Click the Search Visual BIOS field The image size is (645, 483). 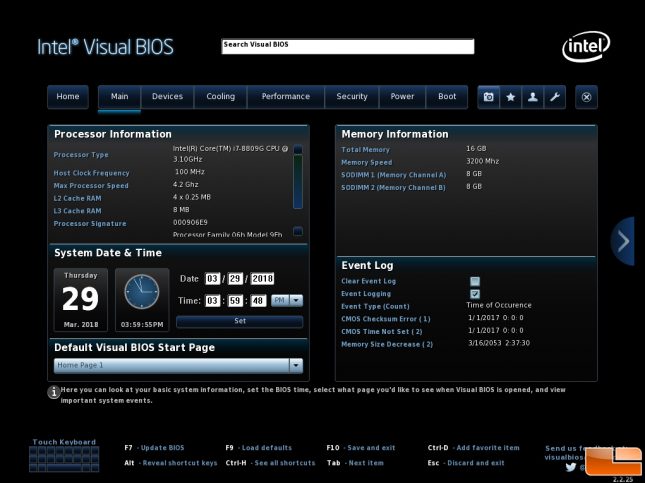coord(348,46)
